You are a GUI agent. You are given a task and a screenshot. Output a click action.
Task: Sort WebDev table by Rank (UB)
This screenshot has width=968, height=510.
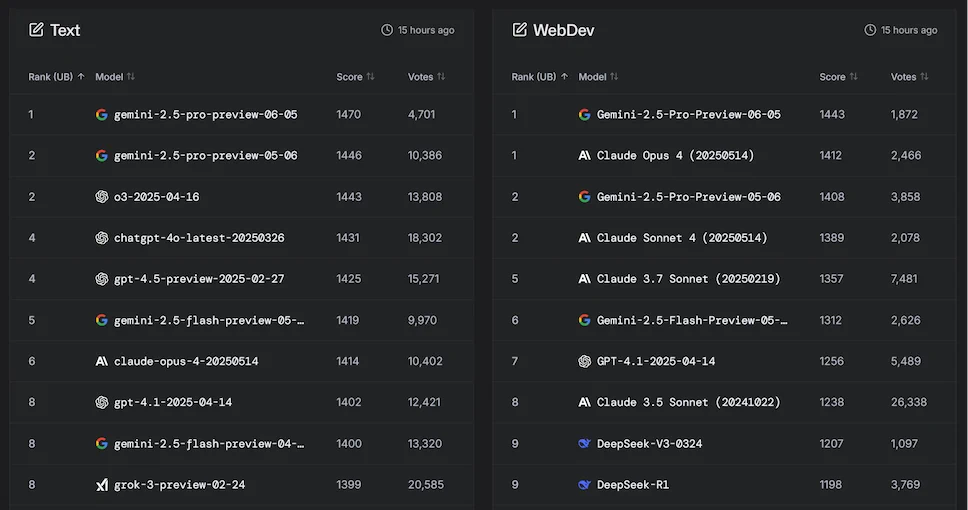(540, 77)
